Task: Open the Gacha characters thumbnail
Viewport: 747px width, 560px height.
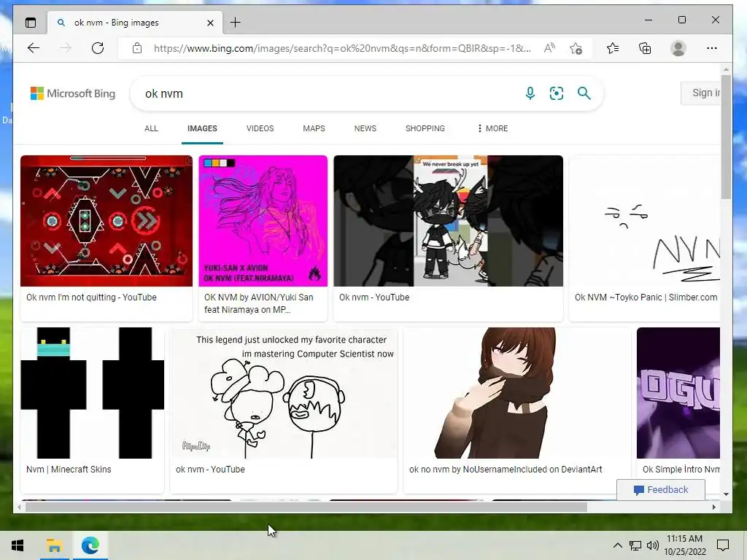Action: coord(449,221)
